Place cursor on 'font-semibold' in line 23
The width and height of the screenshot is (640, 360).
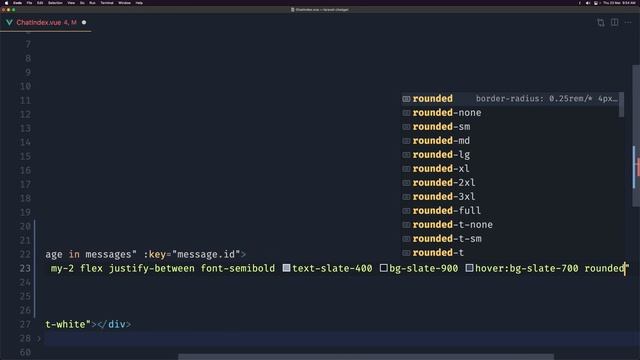238,268
